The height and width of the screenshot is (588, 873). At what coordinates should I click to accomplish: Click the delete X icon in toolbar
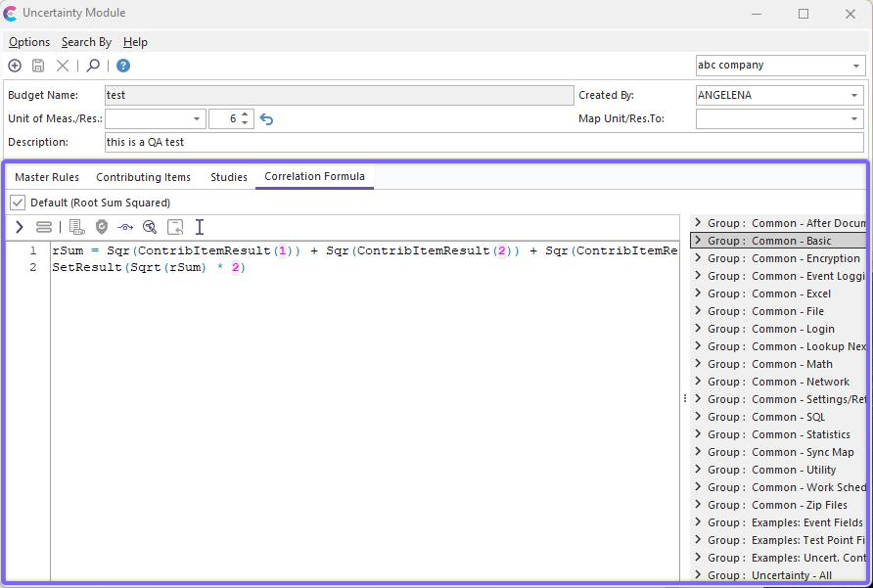click(63, 66)
